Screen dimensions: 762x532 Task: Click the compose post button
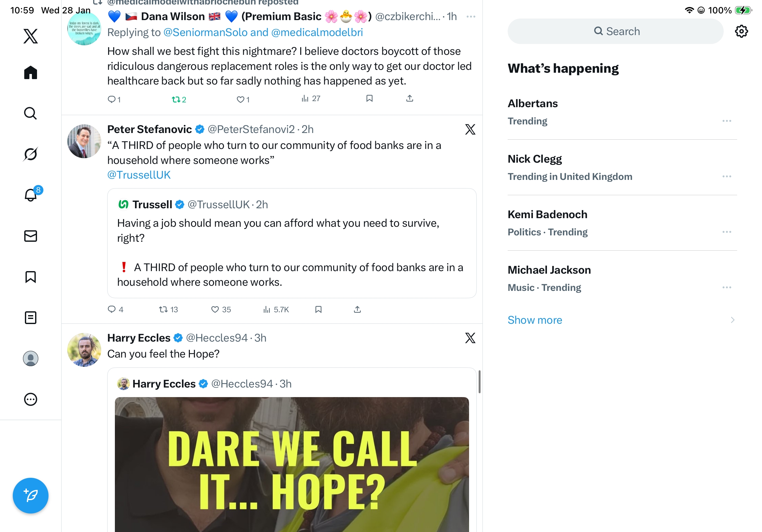[31, 495]
